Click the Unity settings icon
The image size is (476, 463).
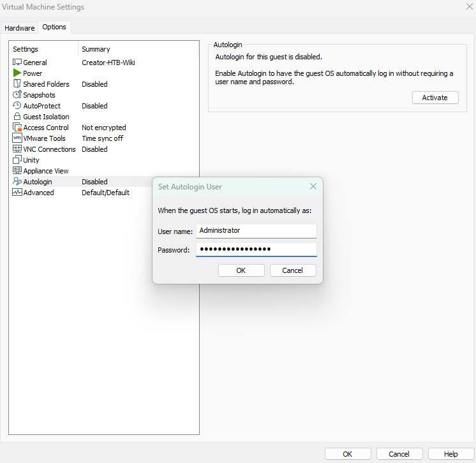17,160
